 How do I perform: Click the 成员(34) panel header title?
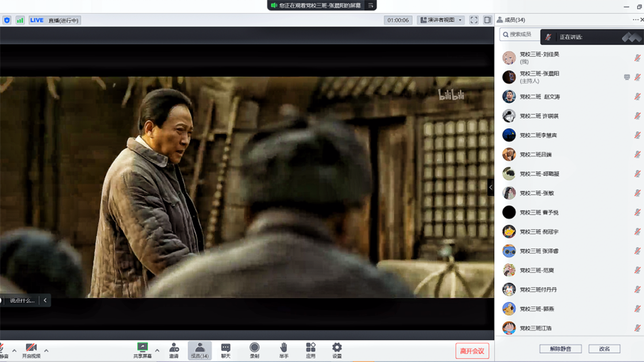coord(514,20)
